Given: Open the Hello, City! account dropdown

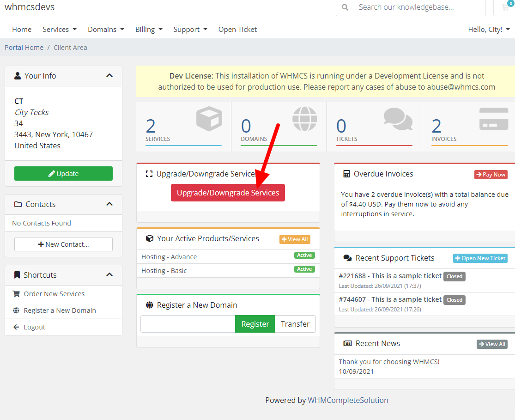Looking at the screenshot, I should coord(489,29).
